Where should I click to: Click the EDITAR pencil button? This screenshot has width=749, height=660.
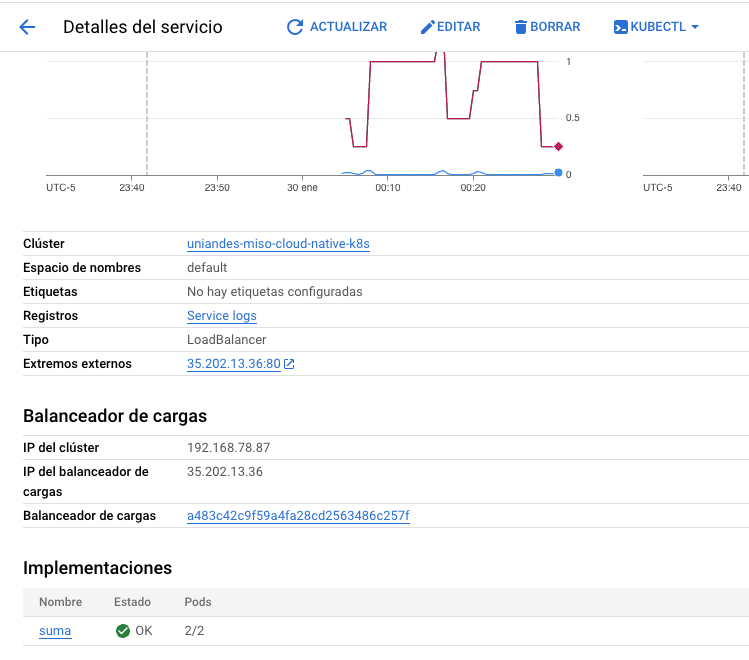click(x=450, y=27)
